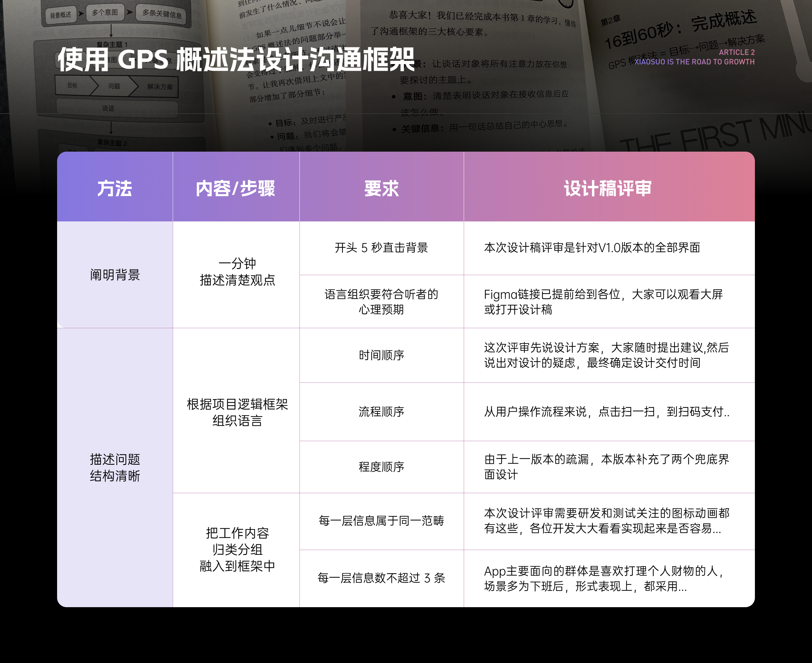Click the 程度顺序 requirement cell
812x663 pixels.
pyautogui.click(x=381, y=467)
